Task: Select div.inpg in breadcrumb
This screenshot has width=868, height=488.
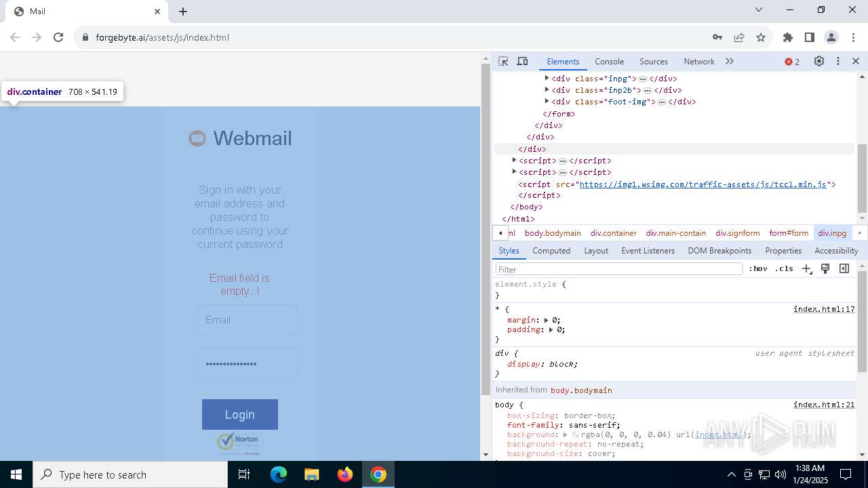Action: point(832,233)
